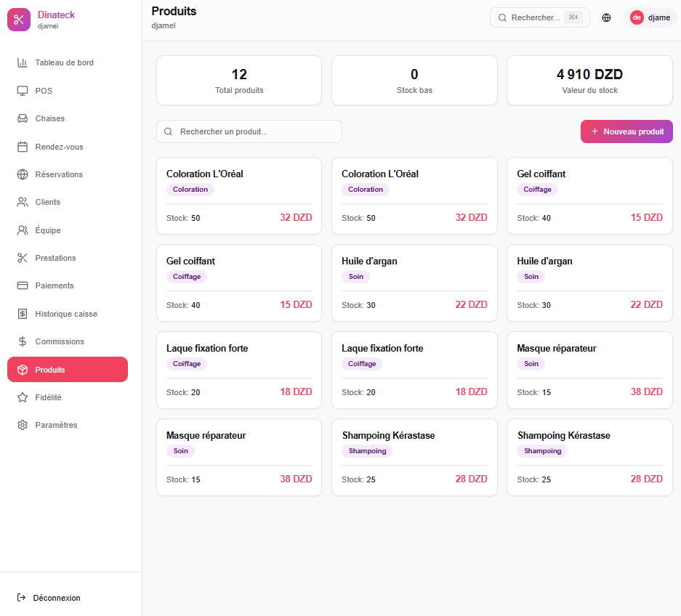Viewport: 681px width, 616px height.
Task: Click the Rendez-vous calendar icon
Action: (22, 147)
